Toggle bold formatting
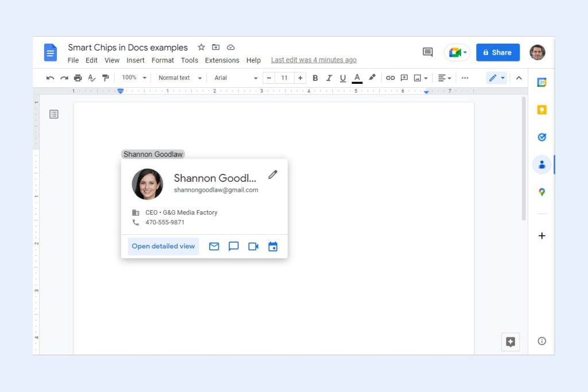The width and height of the screenshot is (588, 392). pos(315,77)
